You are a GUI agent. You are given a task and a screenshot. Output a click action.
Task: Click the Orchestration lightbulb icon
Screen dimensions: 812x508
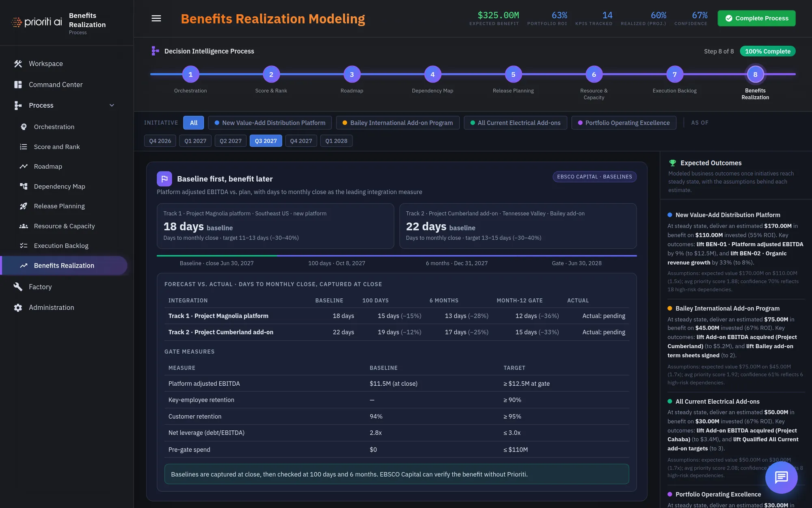tap(24, 127)
